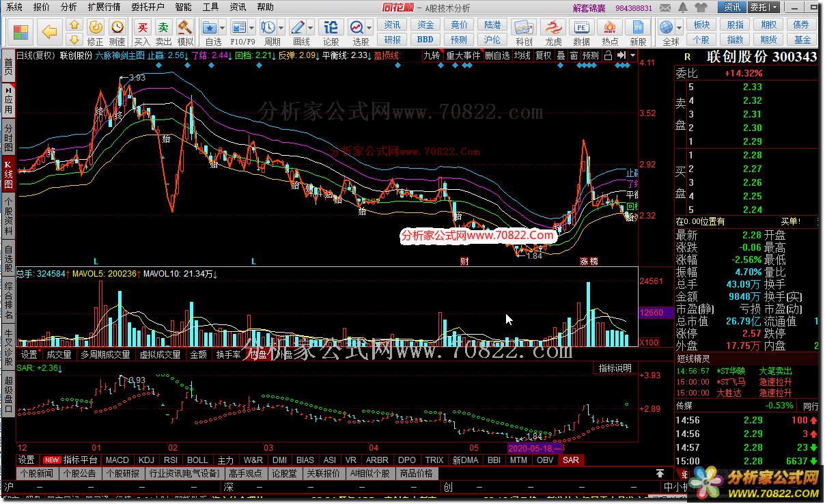Switch to the KDJ indicator tab
This screenshot has width=825, height=504.
coord(147,460)
